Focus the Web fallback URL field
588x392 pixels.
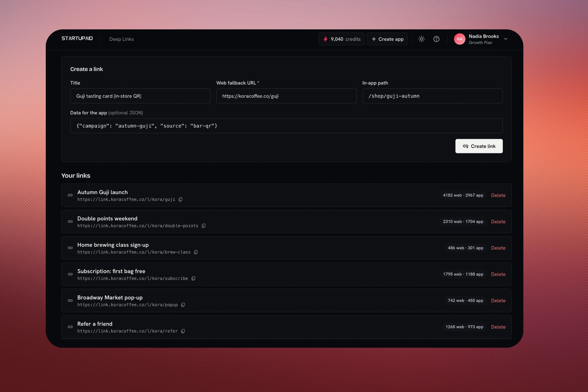(286, 96)
